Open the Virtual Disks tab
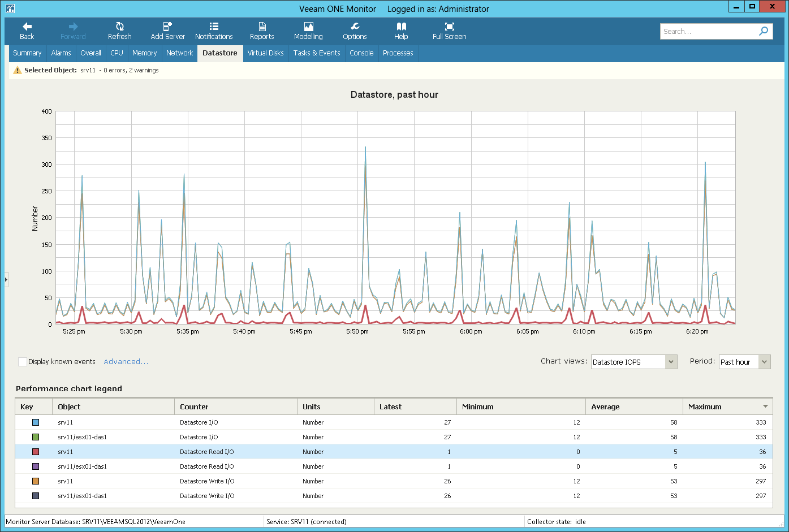The image size is (789, 532). pos(265,53)
